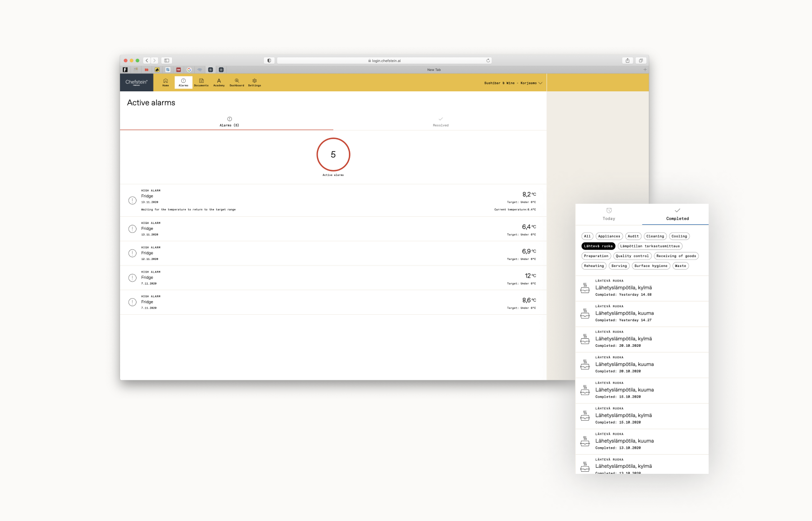This screenshot has height=521, width=812.
Task: Click the privacy shield icon
Action: tap(269, 61)
